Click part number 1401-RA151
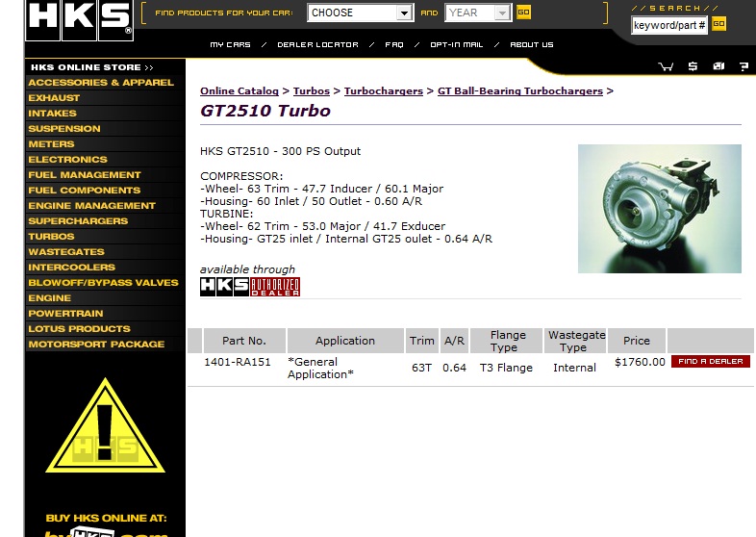This screenshot has width=756, height=537. click(238, 362)
